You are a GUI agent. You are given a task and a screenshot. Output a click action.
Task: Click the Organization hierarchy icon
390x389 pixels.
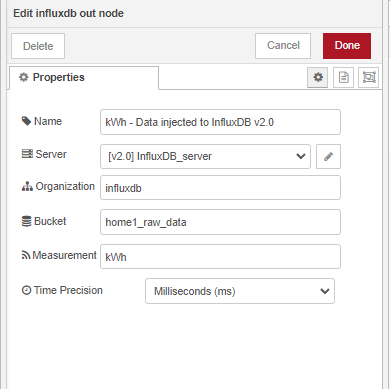[27, 186]
